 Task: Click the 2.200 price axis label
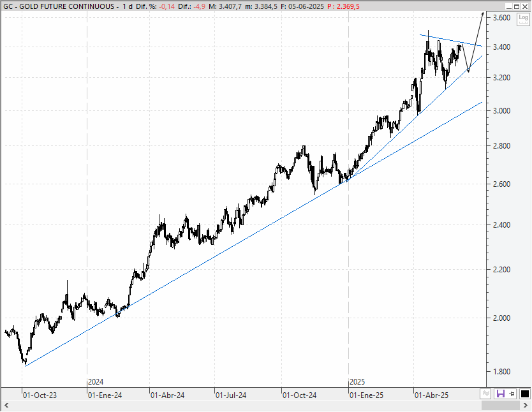pos(501,270)
